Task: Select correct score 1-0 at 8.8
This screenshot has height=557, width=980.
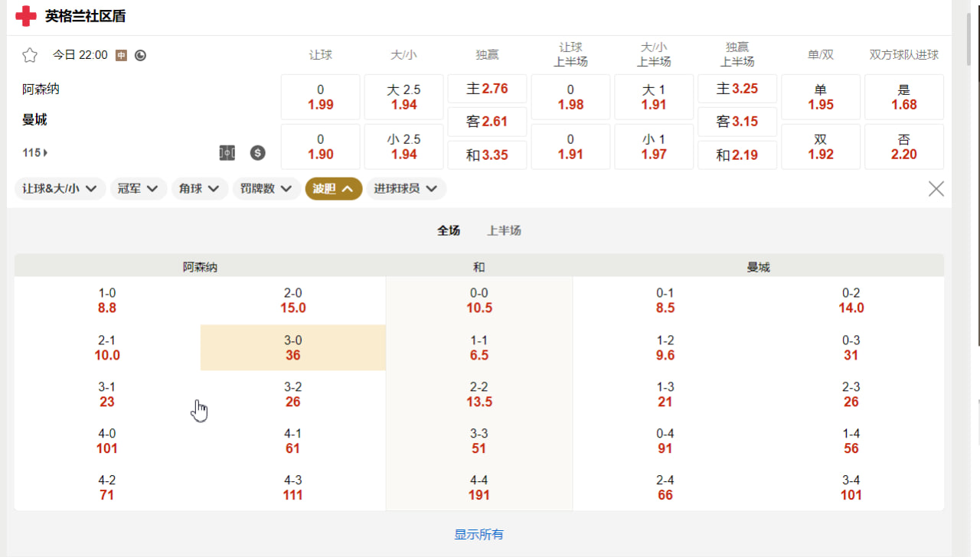Action: pos(107,301)
